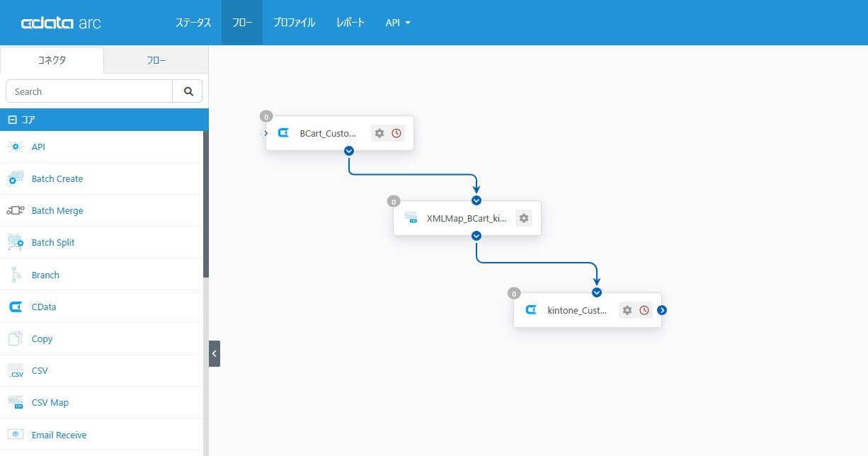Open XMLMap_BCart_ki... node settings gear
This screenshot has height=456, width=868.
click(x=524, y=218)
